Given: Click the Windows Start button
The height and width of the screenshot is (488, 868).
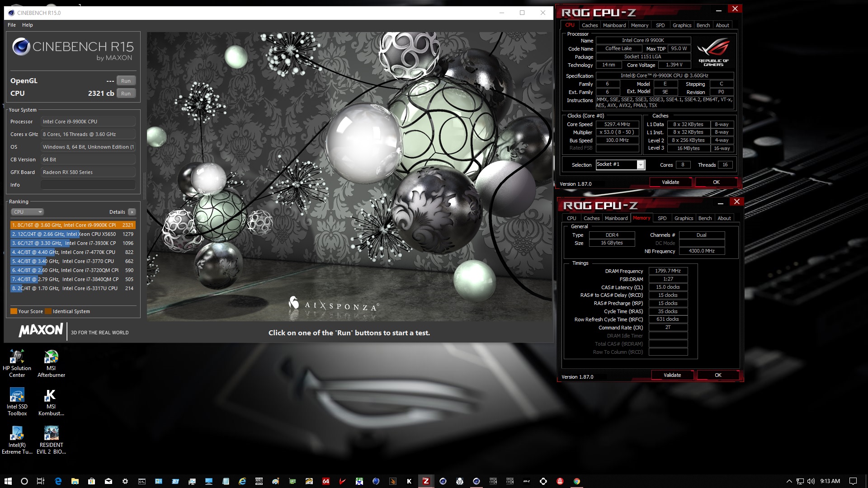Looking at the screenshot, I should click(8, 481).
